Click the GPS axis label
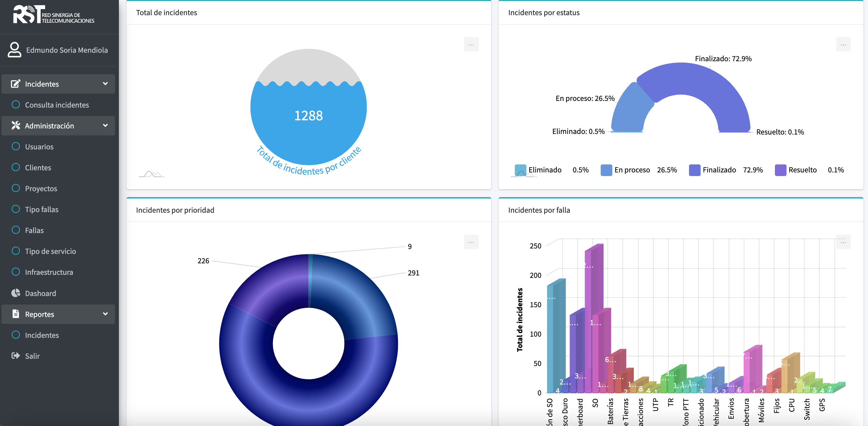 point(822,404)
